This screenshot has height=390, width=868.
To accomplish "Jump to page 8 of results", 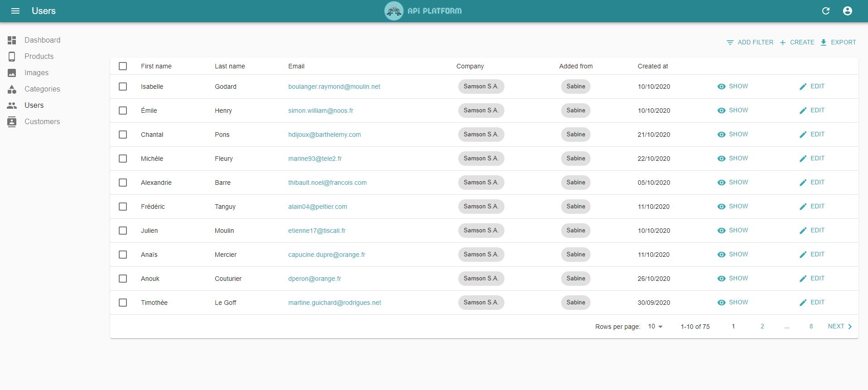I will point(811,327).
